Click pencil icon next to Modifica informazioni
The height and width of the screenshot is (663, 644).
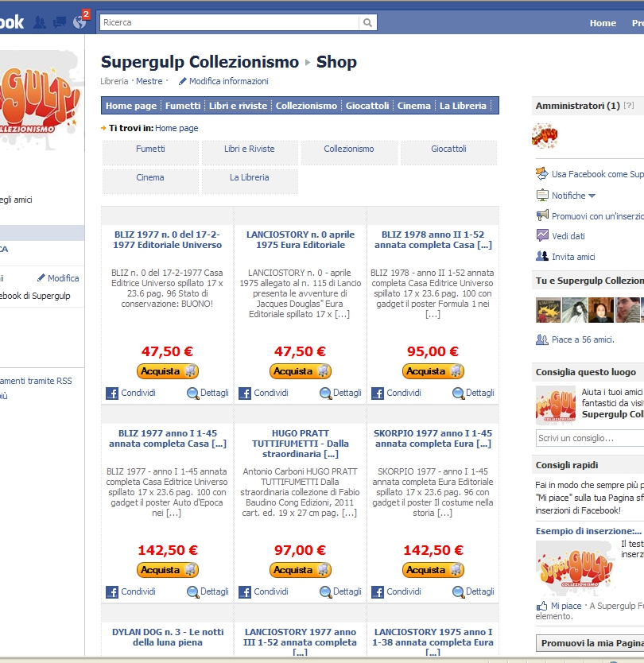tap(183, 81)
